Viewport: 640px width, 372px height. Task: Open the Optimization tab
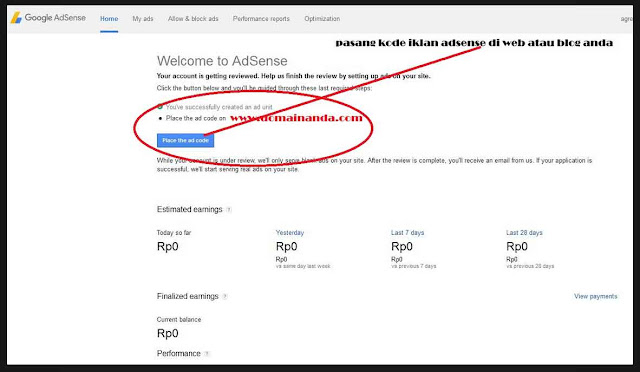[x=322, y=19]
